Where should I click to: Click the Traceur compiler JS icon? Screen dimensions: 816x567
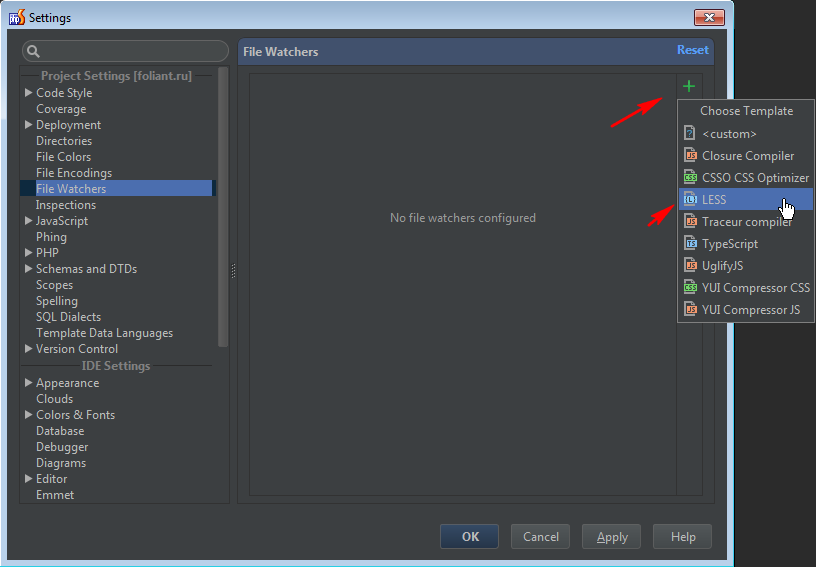pyautogui.click(x=690, y=221)
